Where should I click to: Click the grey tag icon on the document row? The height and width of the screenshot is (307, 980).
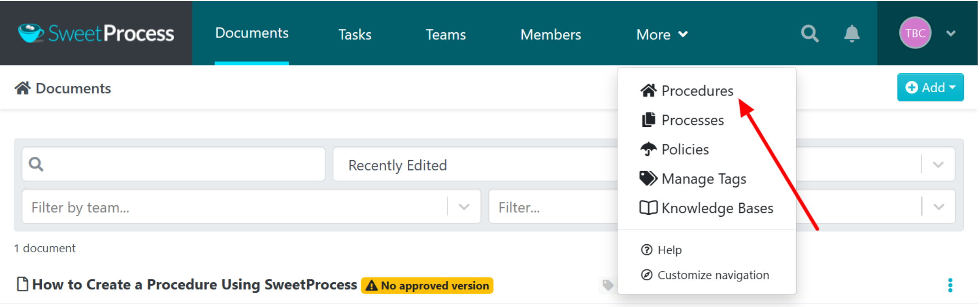[x=608, y=285]
